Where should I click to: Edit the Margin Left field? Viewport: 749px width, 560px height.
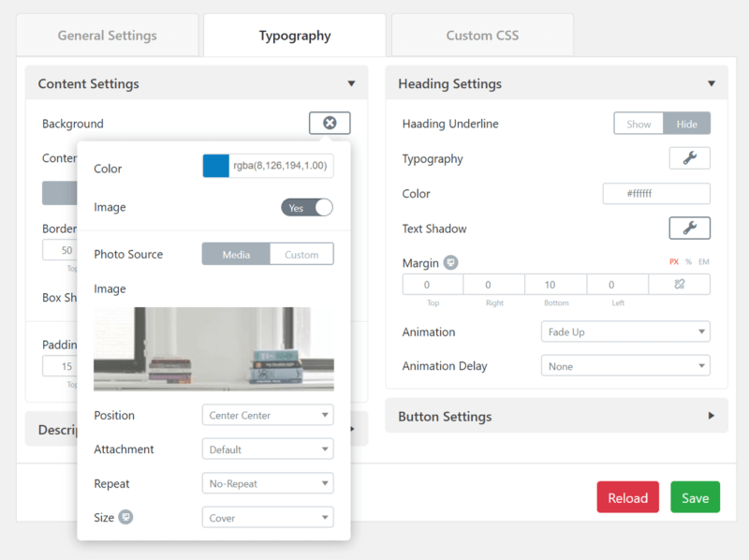click(618, 285)
